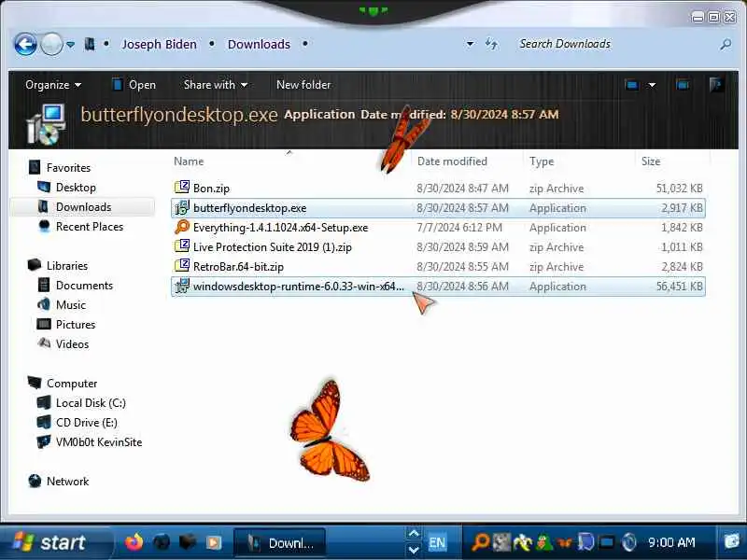This screenshot has width=747, height=560.
Task: Click the Joseph Biden breadcrumb
Action: pyautogui.click(x=159, y=44)
